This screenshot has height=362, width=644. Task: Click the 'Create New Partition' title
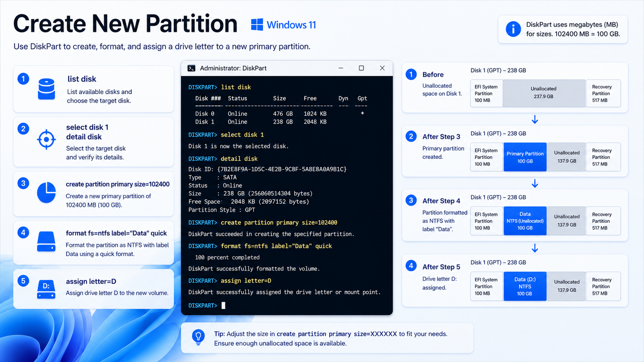click(125, 23)
